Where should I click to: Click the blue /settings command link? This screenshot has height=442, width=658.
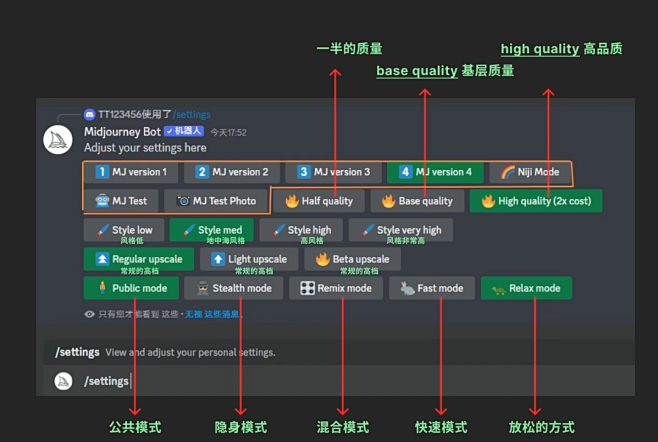coord(191,115)
